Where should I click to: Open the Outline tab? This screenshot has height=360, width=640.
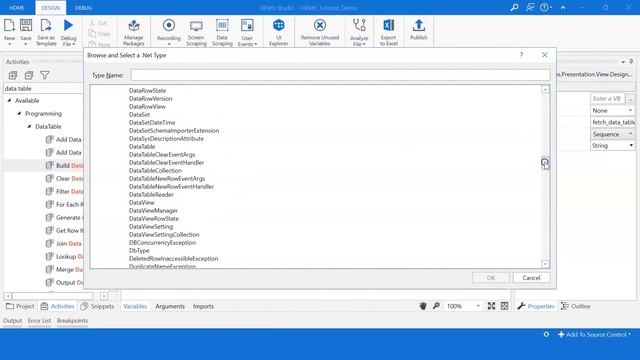click(x=576, y=306)
